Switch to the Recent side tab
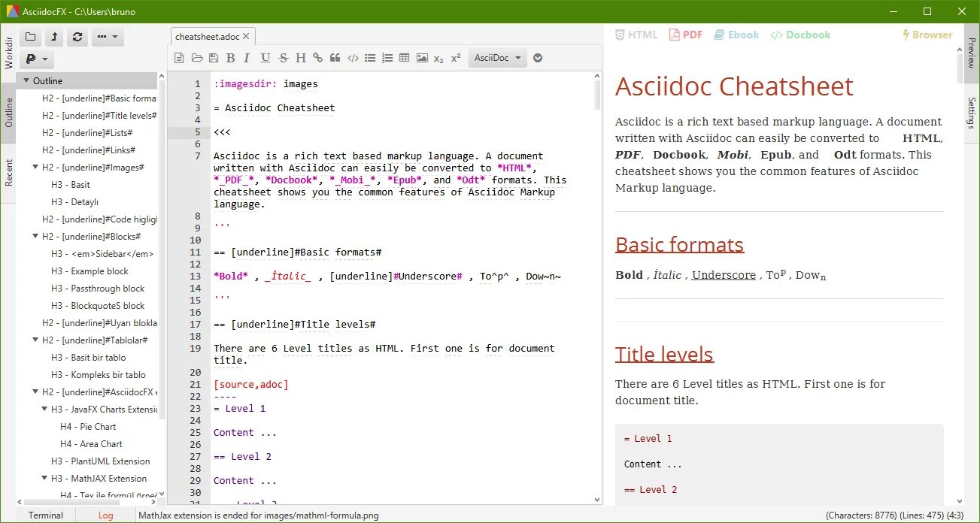The width and height of the screenshot is (980, 523). point(8,173)
